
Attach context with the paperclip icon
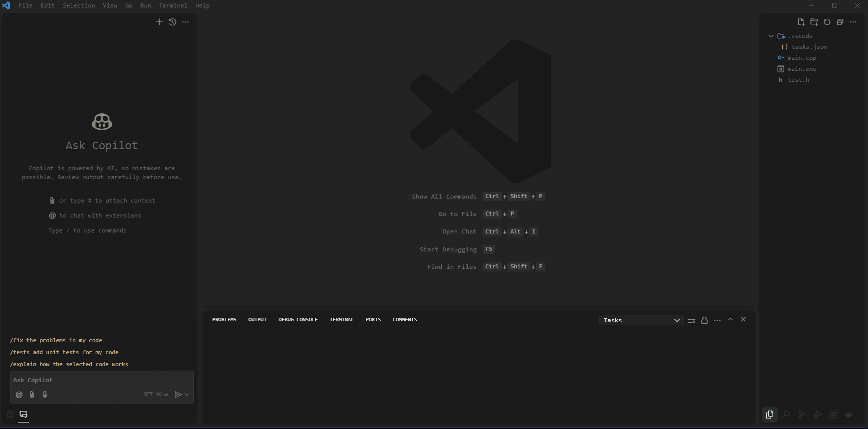tap(32, 395)
